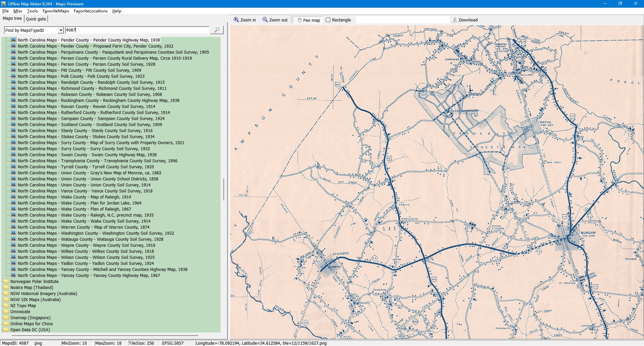Click the blank toolbar text field
Image resolution: width=644 pixels, height=346 pixels.
pyautogui.click(x=402, y=20)
